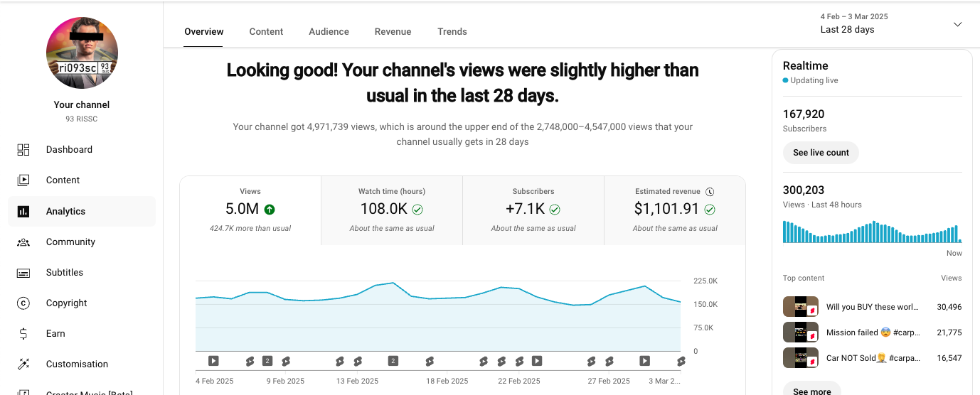This screenshot has height=395, width=980.
Task: Select the Views metric card
Action: pos(250,210)
